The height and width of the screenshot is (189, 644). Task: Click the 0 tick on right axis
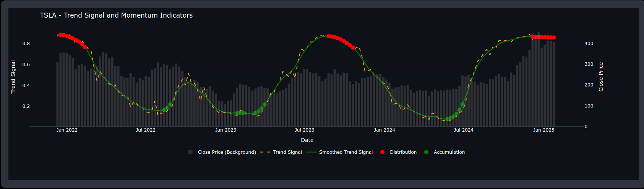[x=586, y=127]
